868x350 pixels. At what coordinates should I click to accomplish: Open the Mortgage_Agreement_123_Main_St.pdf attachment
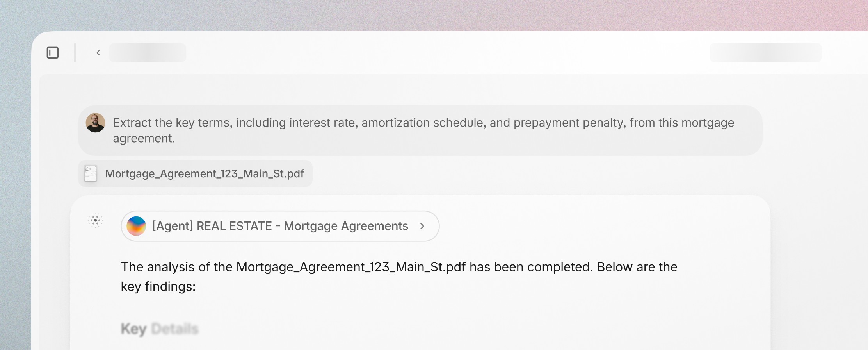[x=195, y=173]
